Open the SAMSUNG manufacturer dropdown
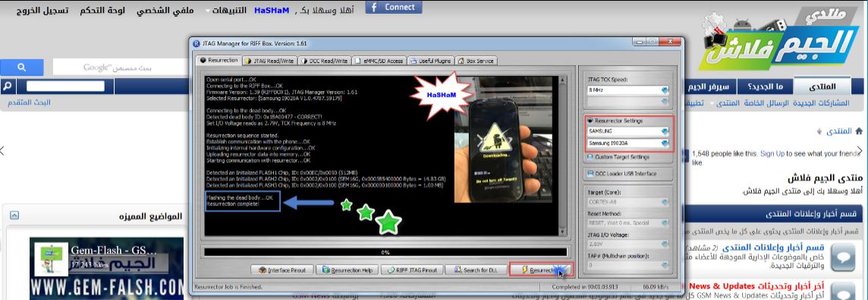868x300 pixels. (665, 132)
